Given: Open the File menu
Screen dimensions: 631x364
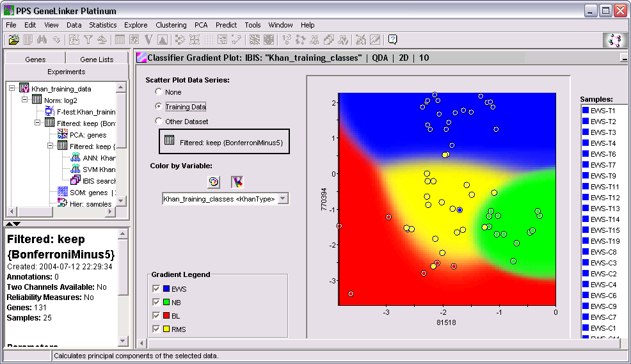Looking at the screenshot, I should [11, 25].
